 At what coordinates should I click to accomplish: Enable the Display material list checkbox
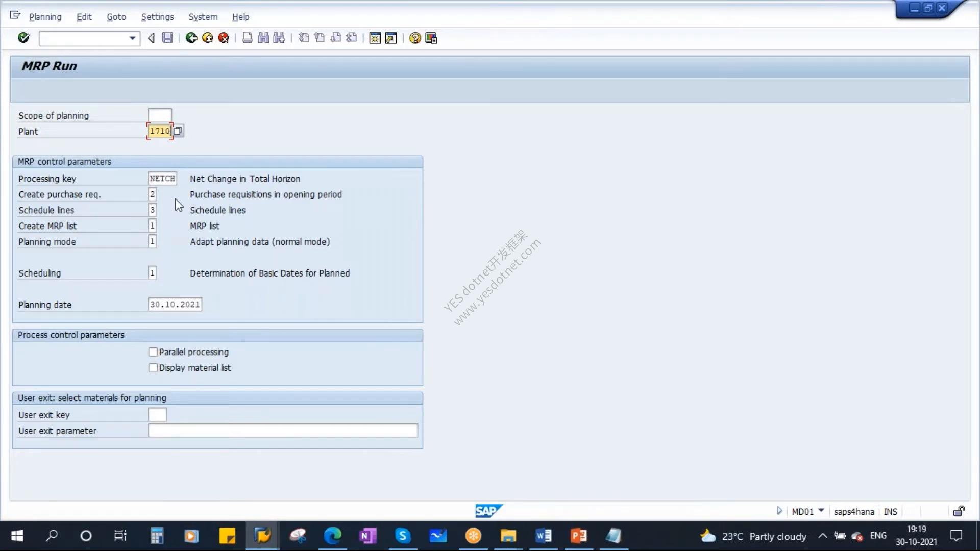[x=153, y=368]
